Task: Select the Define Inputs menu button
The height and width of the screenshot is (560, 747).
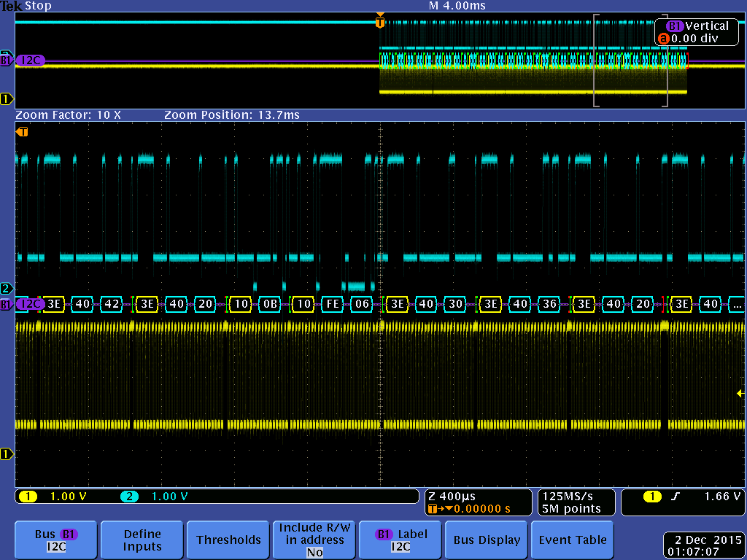Action: 142,540
